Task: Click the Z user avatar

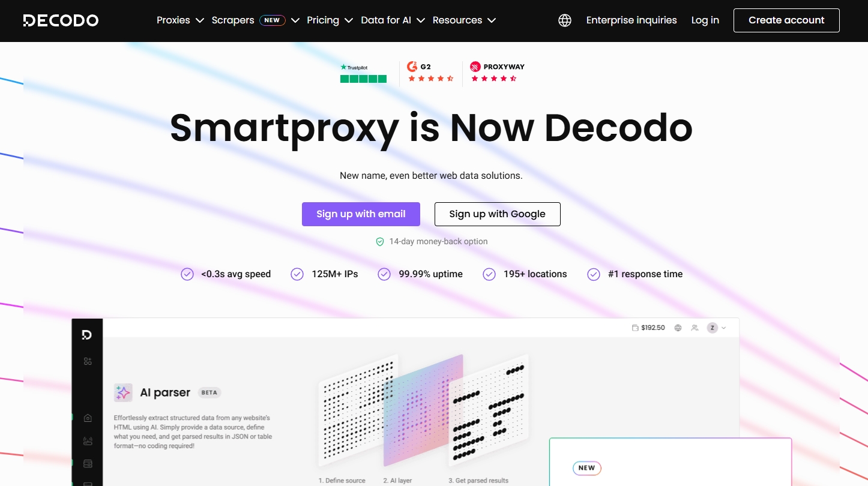Action: click(713, 328)
